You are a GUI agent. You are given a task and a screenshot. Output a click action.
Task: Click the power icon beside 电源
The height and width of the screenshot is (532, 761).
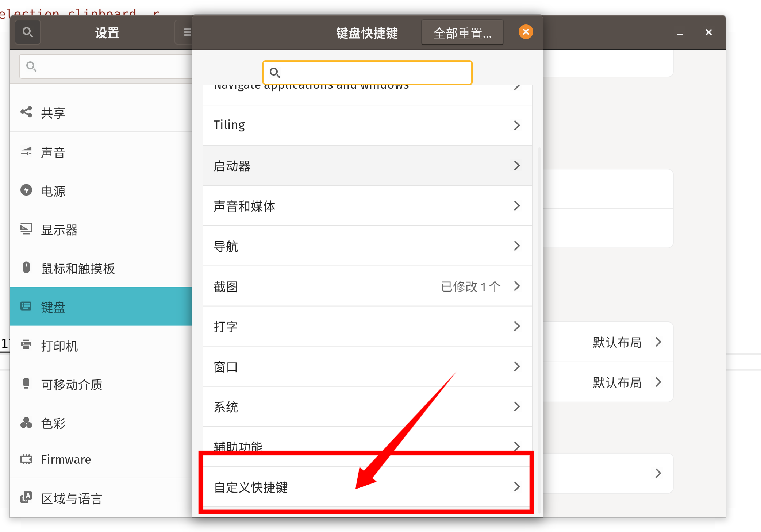[x=26, y=190]
